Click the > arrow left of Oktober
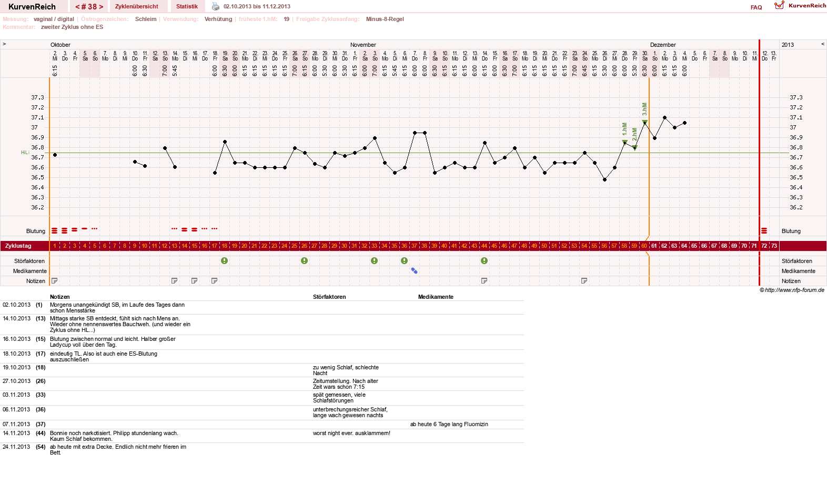 (4, 44)
